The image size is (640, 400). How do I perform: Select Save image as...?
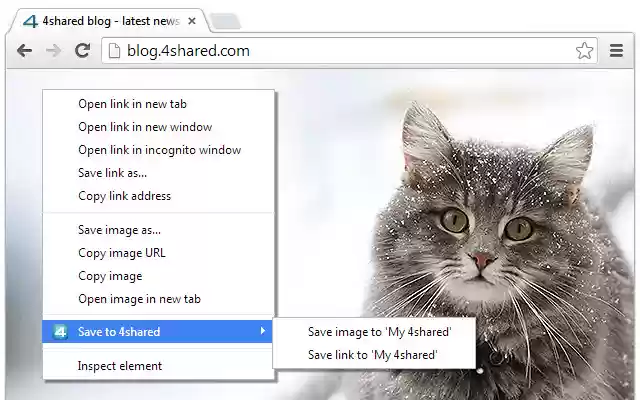coord(158,230)
